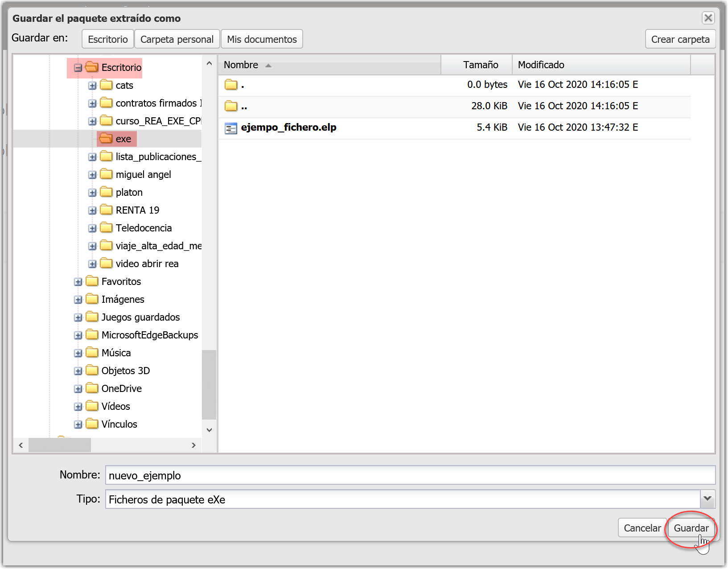Select the highlighted exe folder icon
728x569 pixels.
tap(107, 139)
